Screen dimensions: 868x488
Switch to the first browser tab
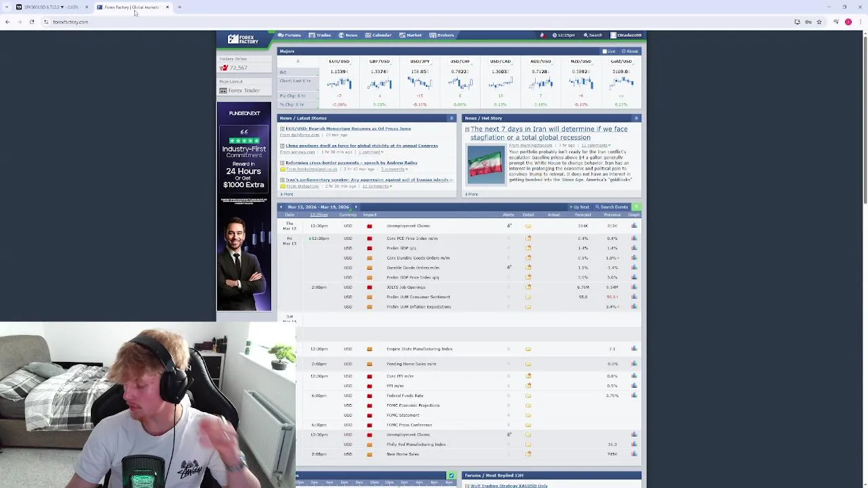point(51,7)
